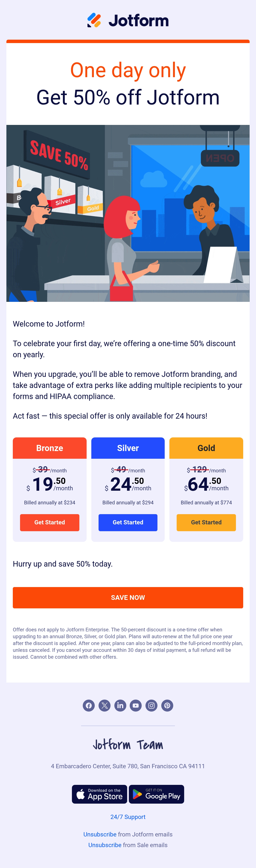Open the X (Twitter) social icon
This screenshot has height=868, width=256.
click(105, 705)
